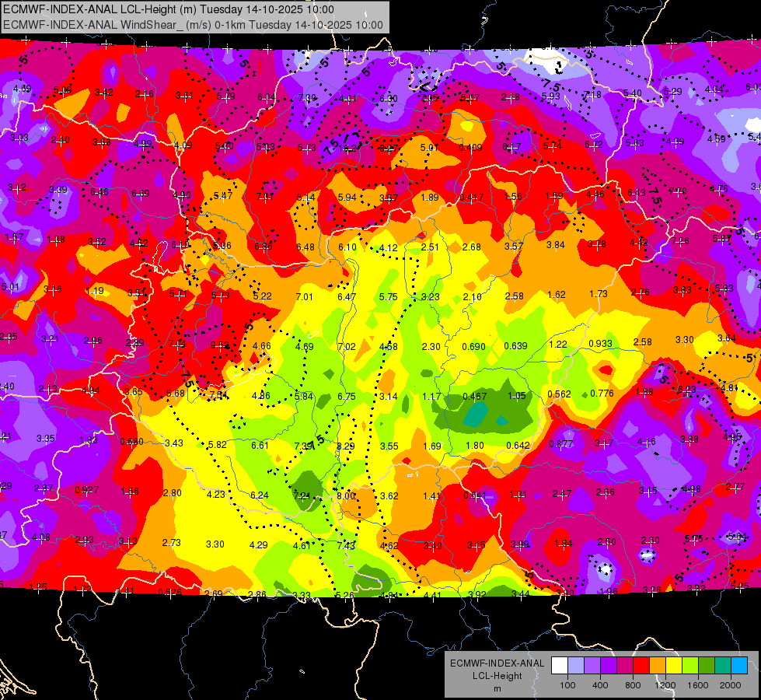The image size is (761, 700).
Task: Click the wind shear value 0.642
Action: [518, 446]
